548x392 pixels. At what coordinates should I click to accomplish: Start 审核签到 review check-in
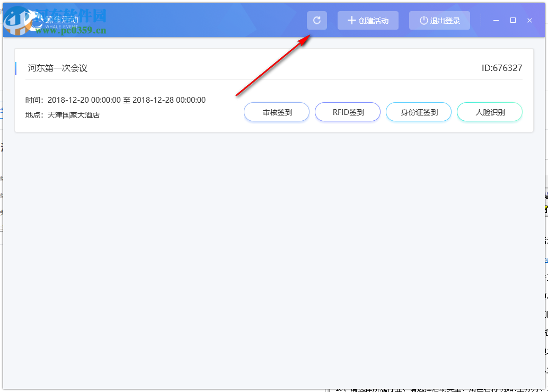pyautogui.click(x=277, y=112)
